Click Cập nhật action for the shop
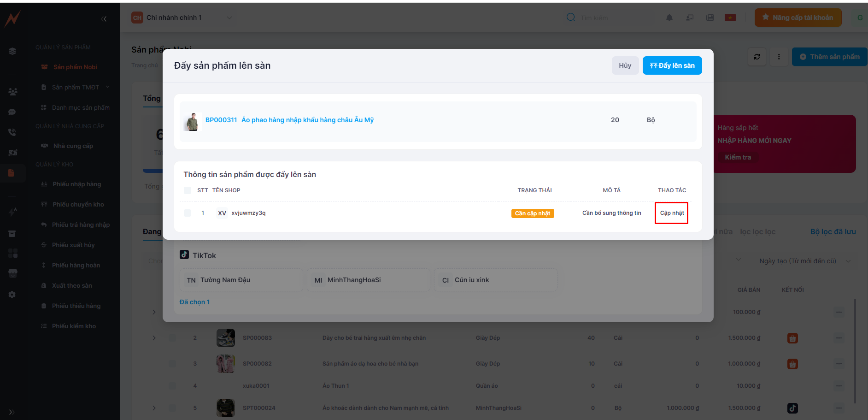The width and height of the screenshot is (868, 420). [x=671, y=213]
